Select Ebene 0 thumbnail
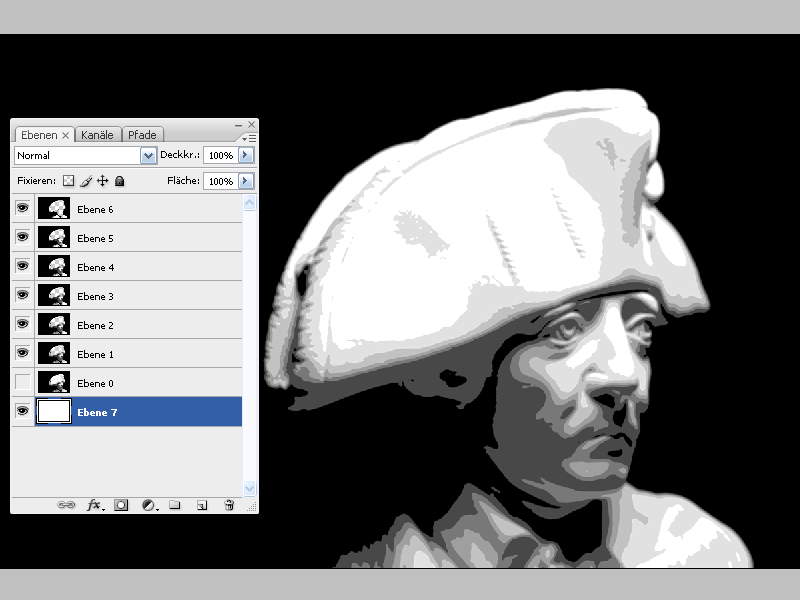 click(54, 382)
